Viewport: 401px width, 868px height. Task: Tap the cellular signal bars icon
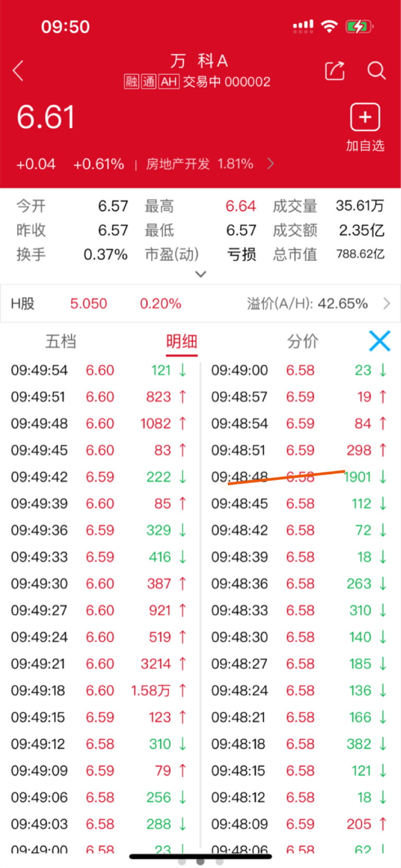click(303, 26)
